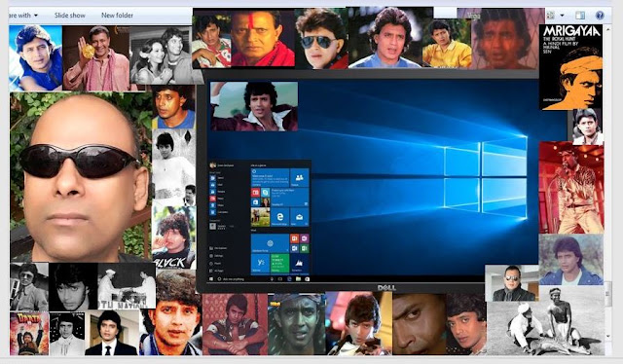Select the green-tinted man with headband photo
623x364 pixels.
pos(296,324)
